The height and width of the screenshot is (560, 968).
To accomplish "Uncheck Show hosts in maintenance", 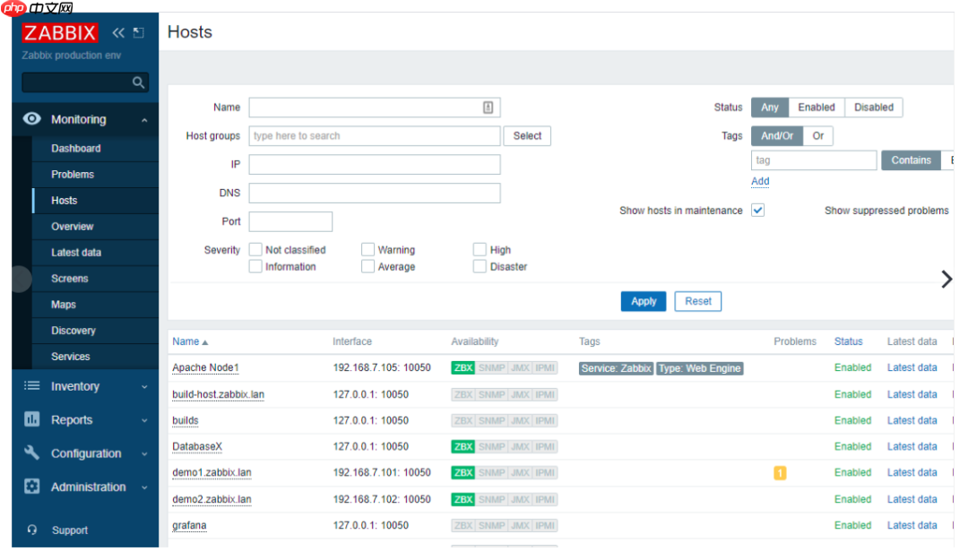I will click(x=757, y=211).
